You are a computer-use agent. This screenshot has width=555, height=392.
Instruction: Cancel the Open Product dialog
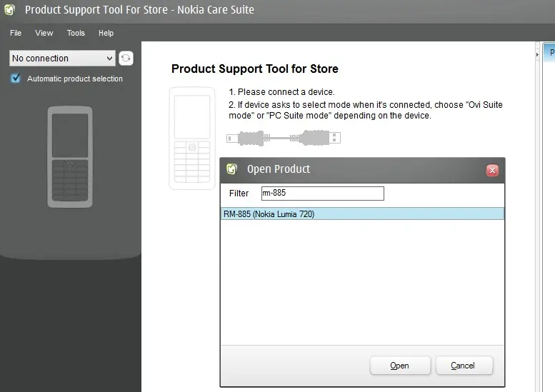[464, 366]
